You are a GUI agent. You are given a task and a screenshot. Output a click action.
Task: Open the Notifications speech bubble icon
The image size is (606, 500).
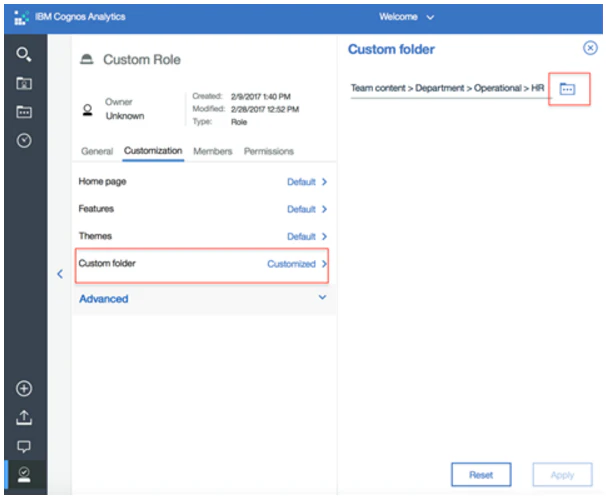(24, 446)
